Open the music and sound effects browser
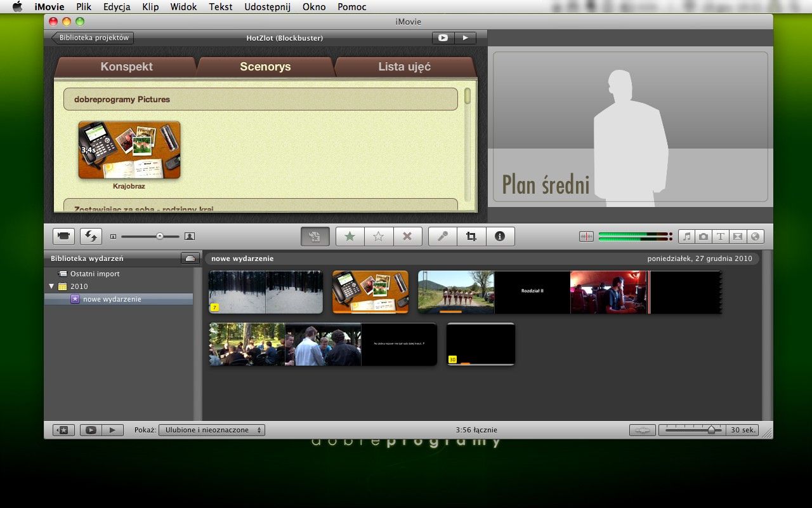Viewport: 812px width, 508px height. 686,236
